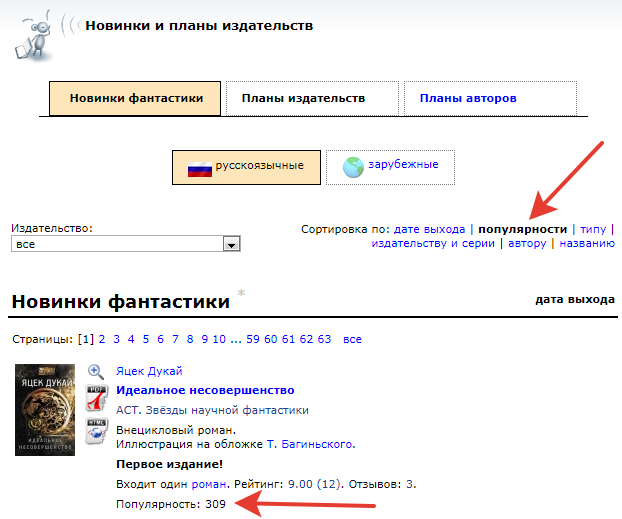The width and height of the screenshot is (622, 519).
Task: Click the asterisk next to Новинки фантастики heading
Action: click(x=241, y=293)
